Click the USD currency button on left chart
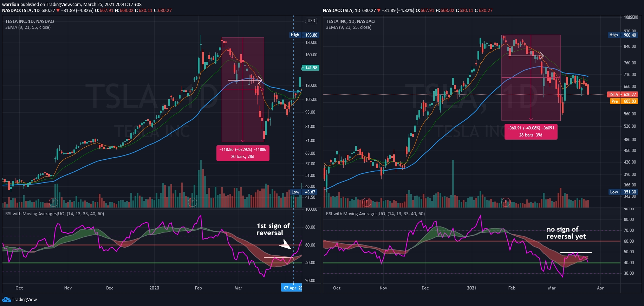The width and height of the screenshot is (644, 306). (311, 21)
